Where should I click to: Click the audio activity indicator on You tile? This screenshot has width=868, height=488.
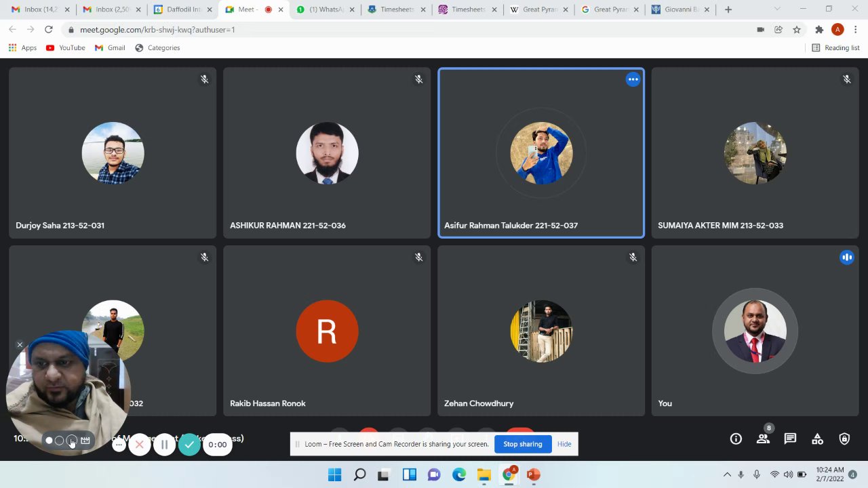click(x=847, y=257)
